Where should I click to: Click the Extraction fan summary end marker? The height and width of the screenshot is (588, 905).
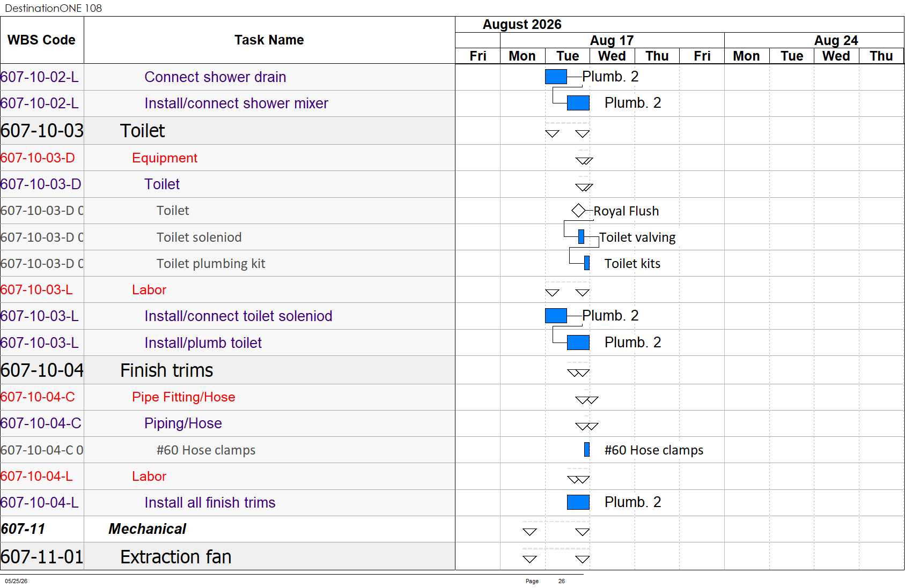point(583,559)
